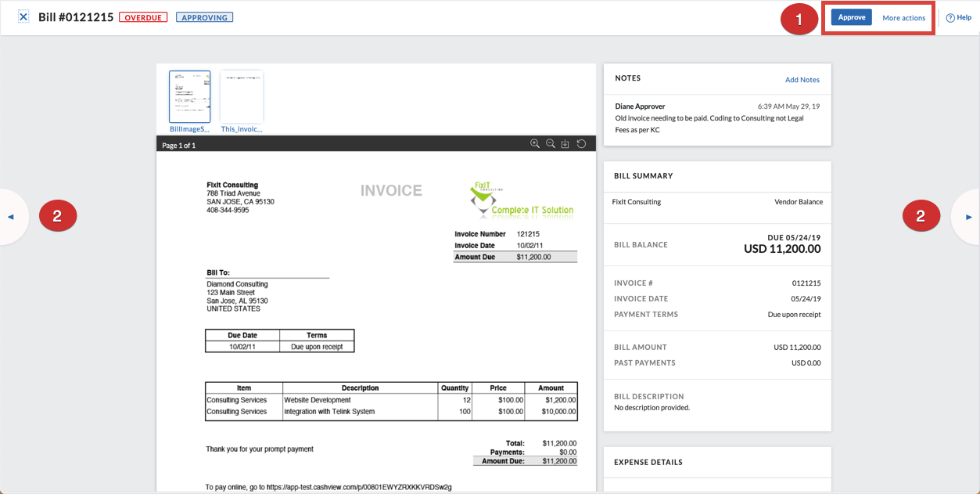Close the bill with the X icon
Viewport: 980px width, 494px height.
(x=23, y=16)
